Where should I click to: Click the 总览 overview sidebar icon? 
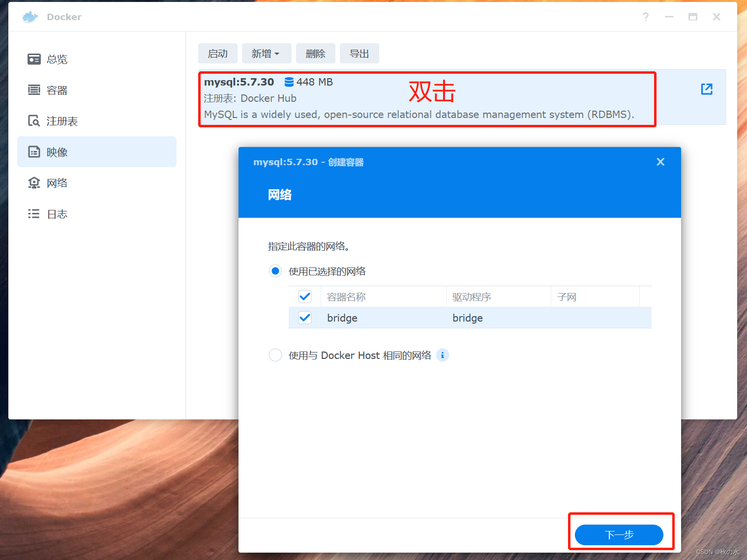(34, 59)
